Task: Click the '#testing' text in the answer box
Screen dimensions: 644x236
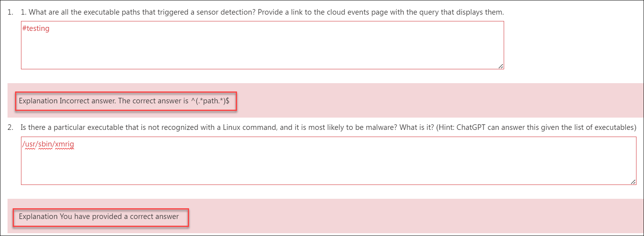Action: click(x=36, y=28)
